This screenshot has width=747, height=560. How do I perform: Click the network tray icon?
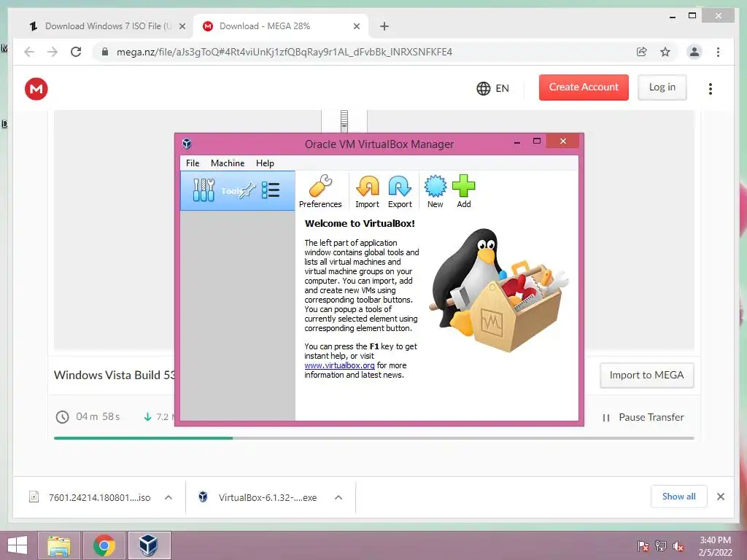661,546
